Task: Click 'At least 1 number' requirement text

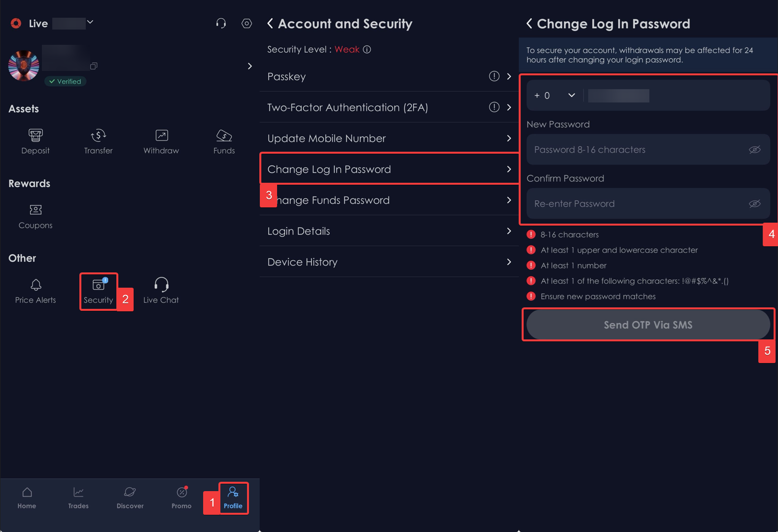Action: pyautogui.click(x=573, y=266)
